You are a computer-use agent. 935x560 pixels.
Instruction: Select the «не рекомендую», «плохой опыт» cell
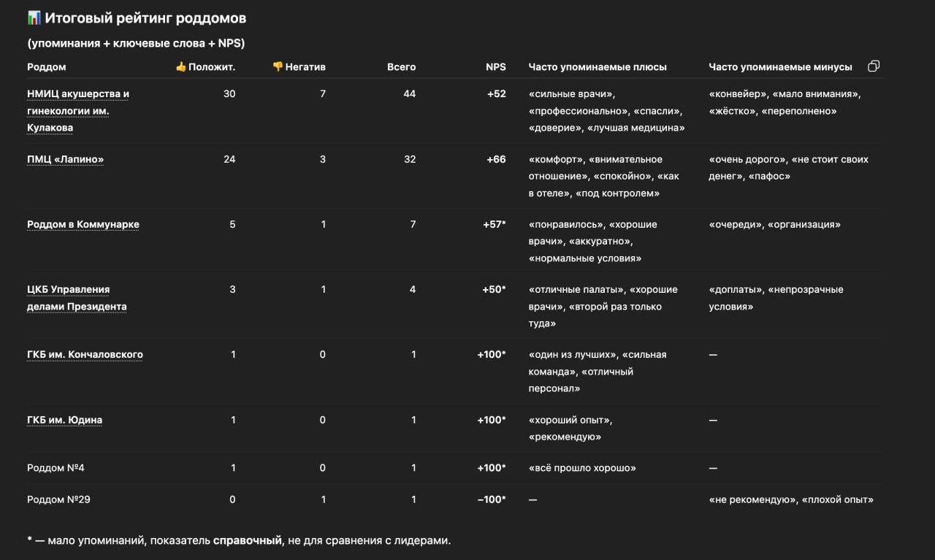[791, 500]
